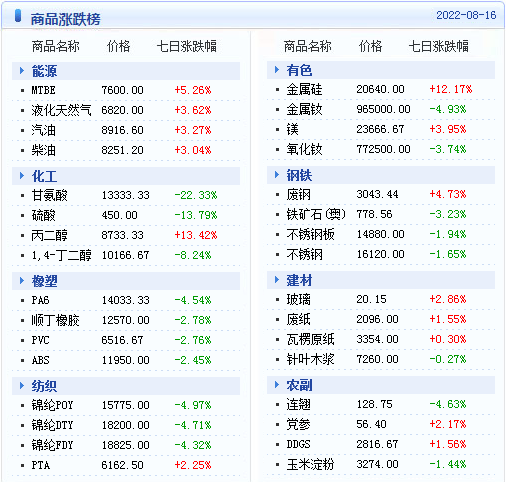The image size is (506, 482).
Task: Select 金属硅 commodity name
Action: [x=304, y=89]
